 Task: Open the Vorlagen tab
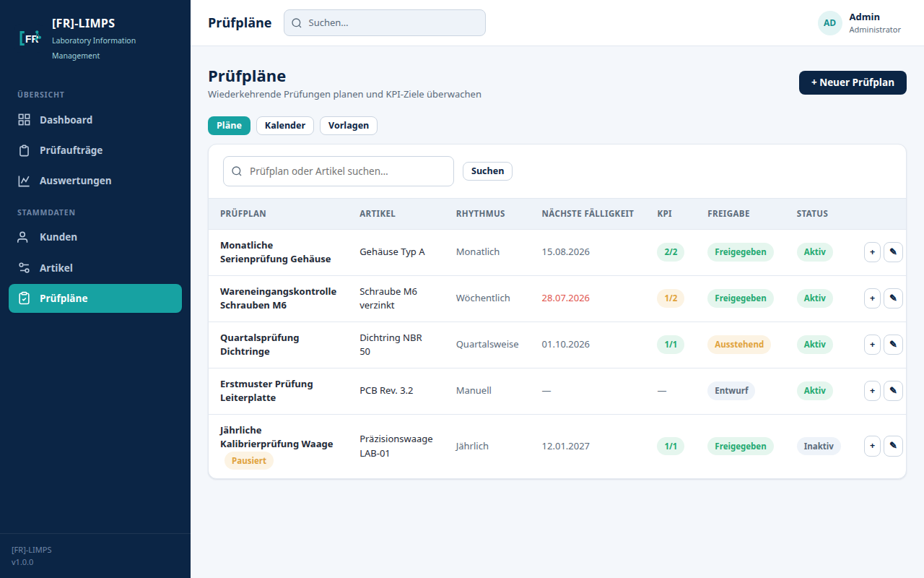tap(349, 126)
